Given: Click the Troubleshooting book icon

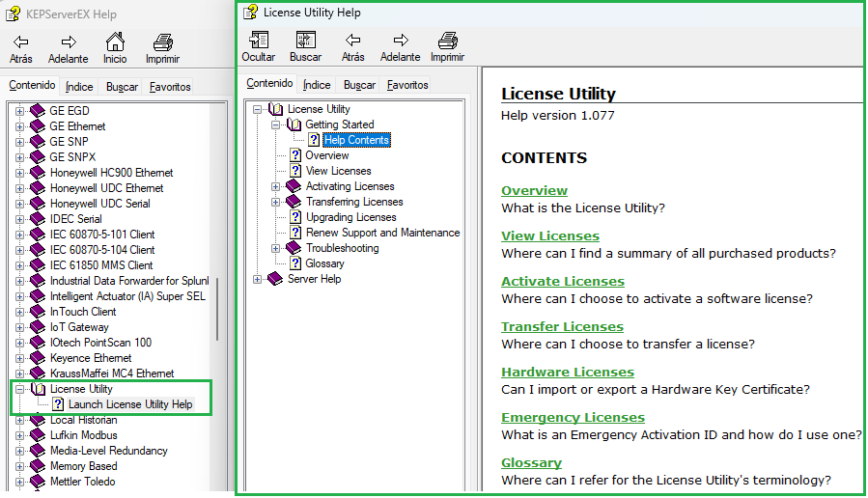Looking at the screenshot, I should point(294,248).
